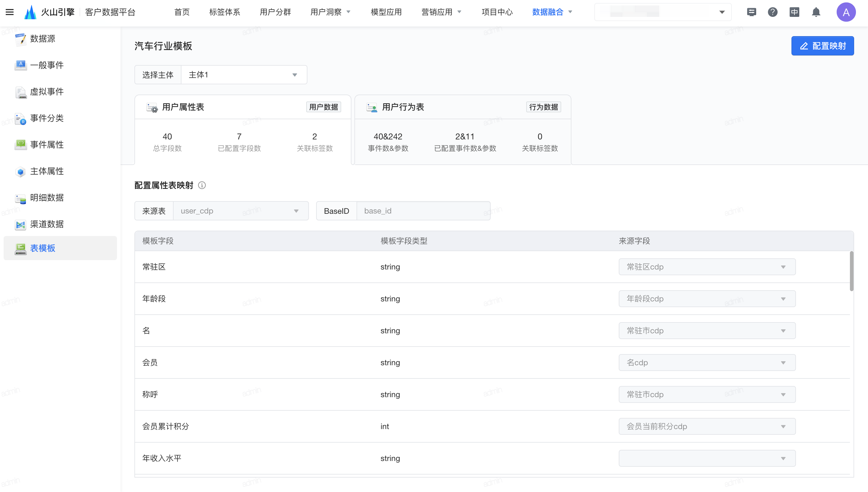Click the 用户数据 tag label

click(323, 107)
